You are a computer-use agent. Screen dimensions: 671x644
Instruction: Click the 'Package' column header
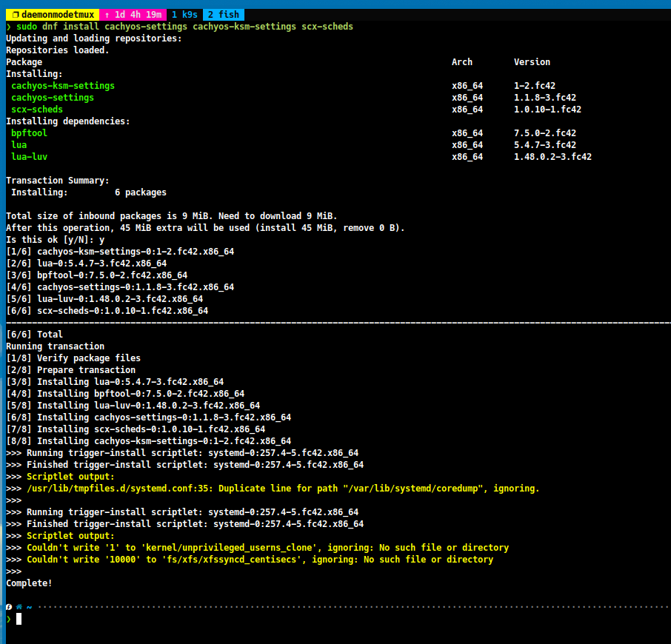coord(24,62)
